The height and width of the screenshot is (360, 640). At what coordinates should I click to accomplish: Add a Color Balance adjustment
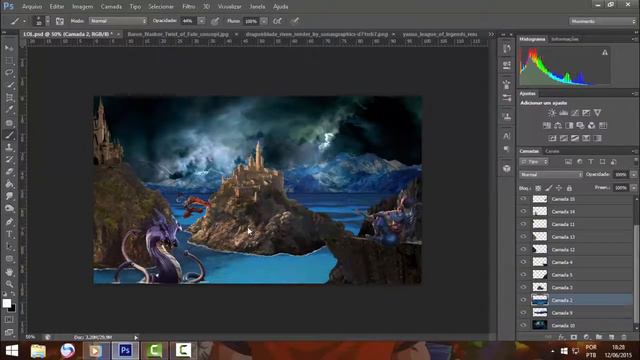(x=558, y=125)
